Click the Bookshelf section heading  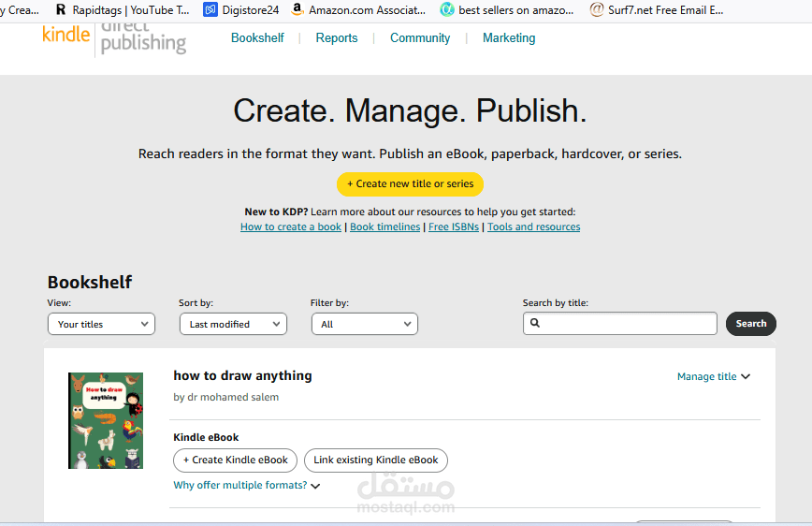(x=90, y=282)
